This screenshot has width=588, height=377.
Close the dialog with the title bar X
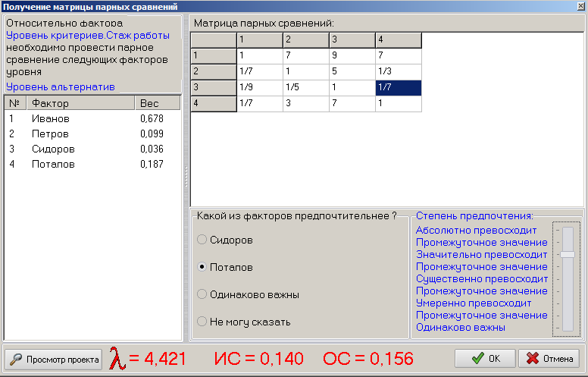pos(581,6)
